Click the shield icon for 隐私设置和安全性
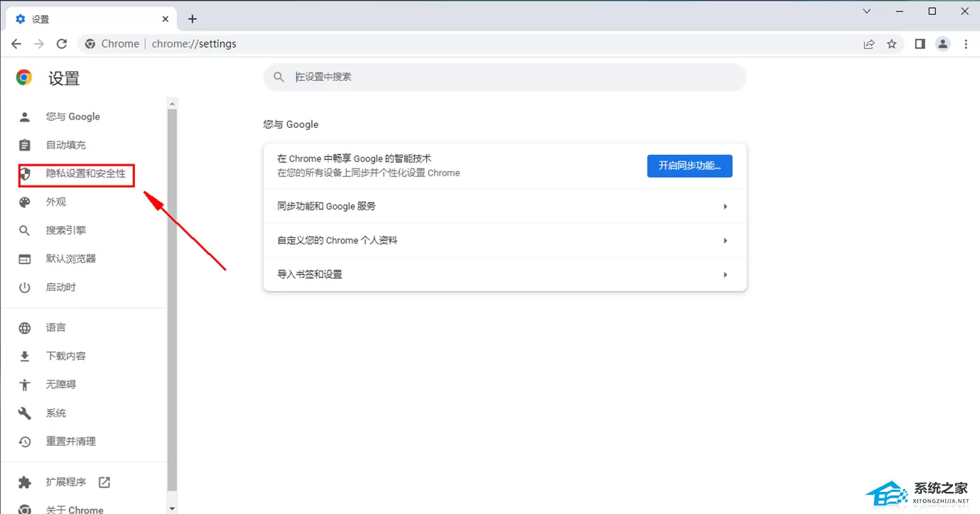 pyautogui.click(x=25, y=173)
